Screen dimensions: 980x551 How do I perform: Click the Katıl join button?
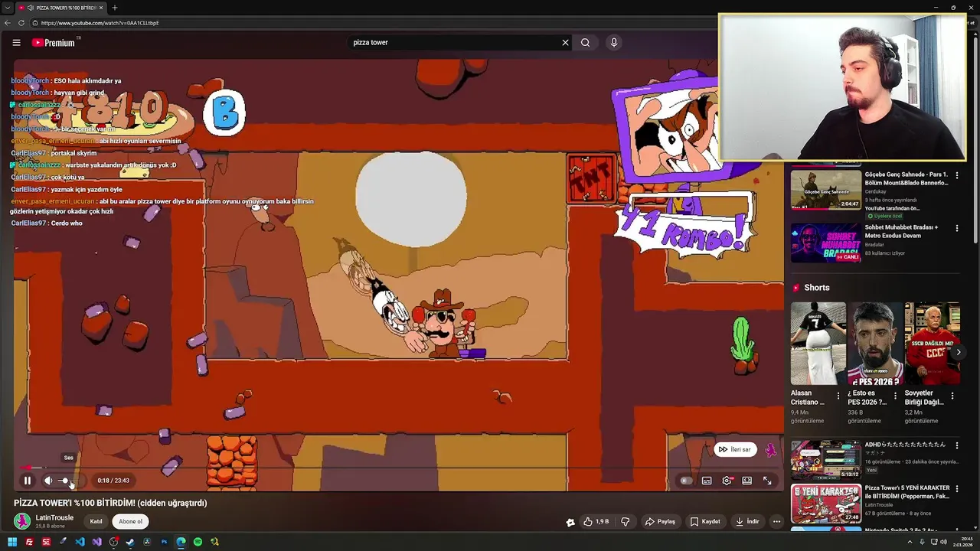point(96,521)
